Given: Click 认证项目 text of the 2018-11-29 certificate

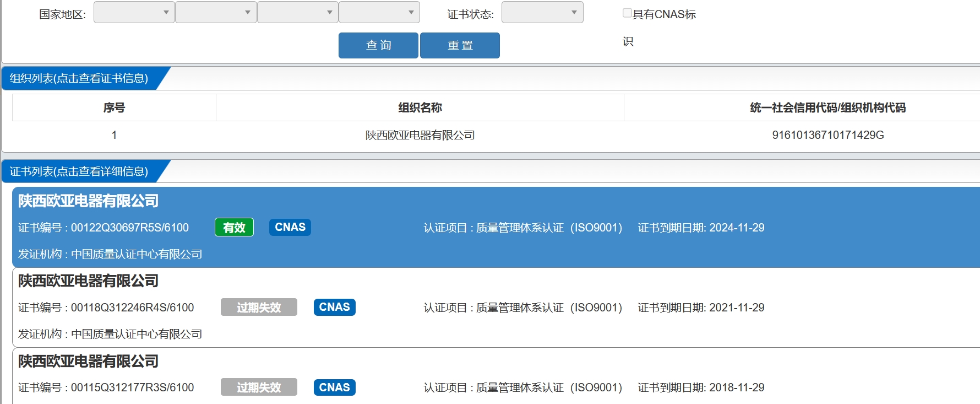Looking at the screenshot, I should (x=523, y=387).
